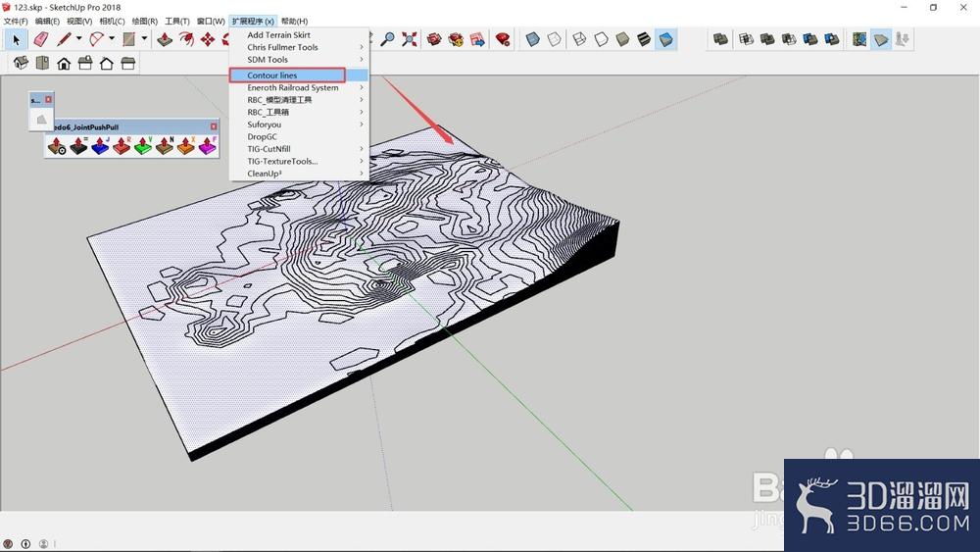980x552 pixels.
Task: Choose Add Terrain Skirt menu entry
Action: 299,35
